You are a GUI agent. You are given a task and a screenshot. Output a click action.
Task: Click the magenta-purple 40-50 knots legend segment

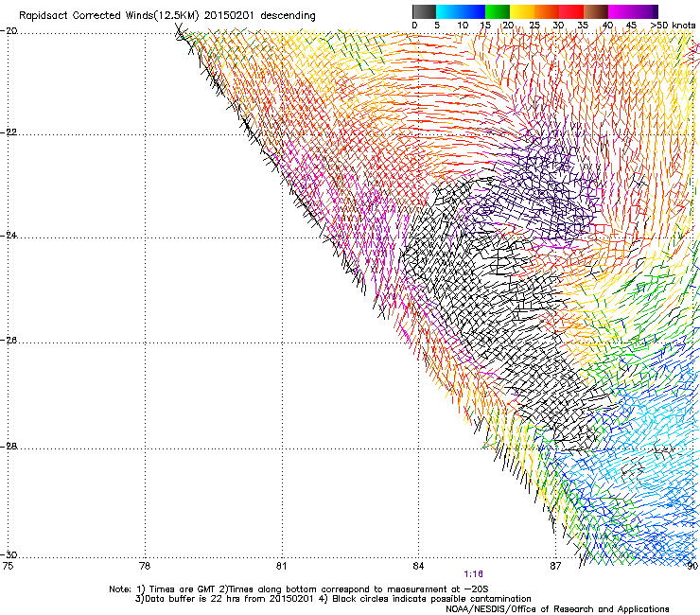tap(633, 12)
